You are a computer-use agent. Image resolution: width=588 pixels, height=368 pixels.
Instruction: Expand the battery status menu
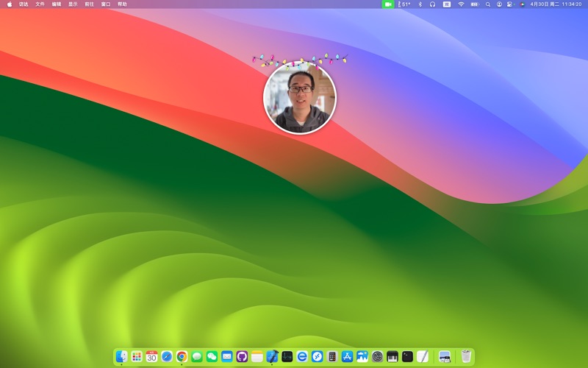pyautogui.click(x=474, y=4)
